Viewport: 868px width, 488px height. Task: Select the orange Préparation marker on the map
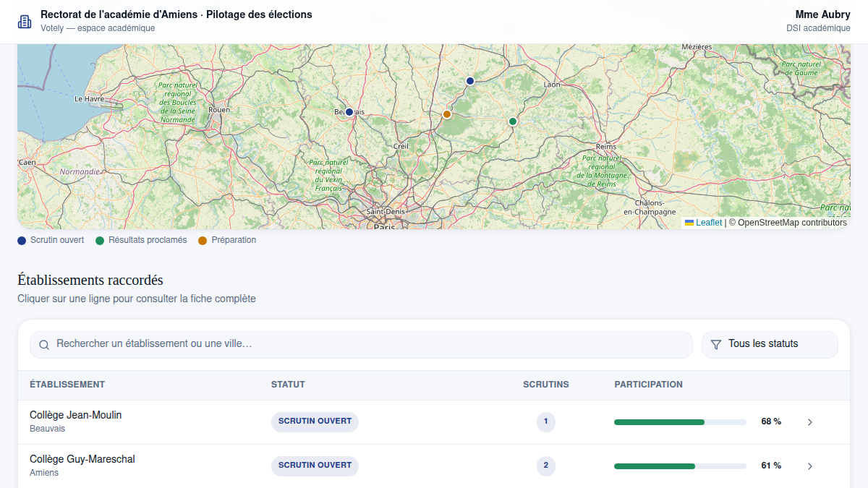(447, 114)
